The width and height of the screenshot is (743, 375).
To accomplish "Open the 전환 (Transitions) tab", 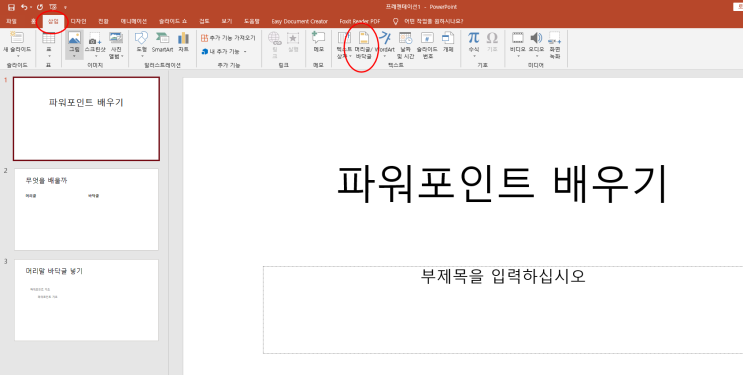I will tap(103, 21).
